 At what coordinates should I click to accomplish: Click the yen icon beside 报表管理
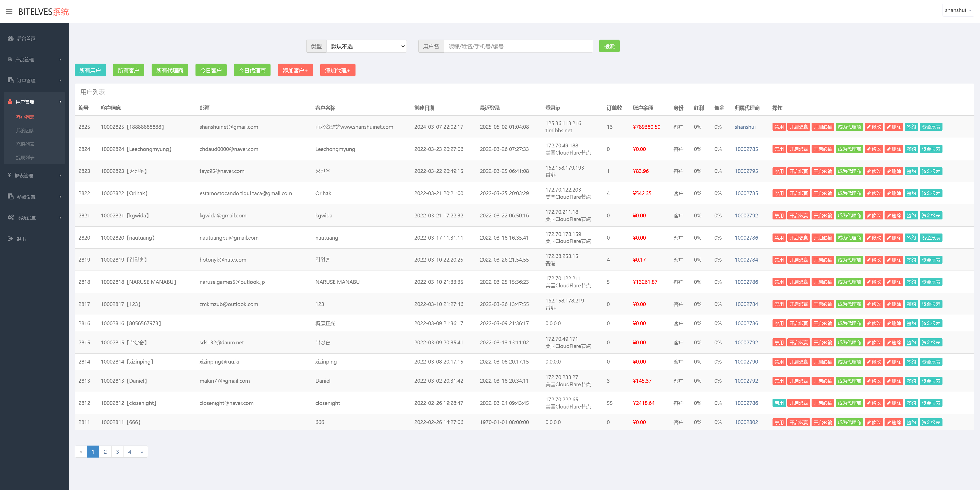9,175
